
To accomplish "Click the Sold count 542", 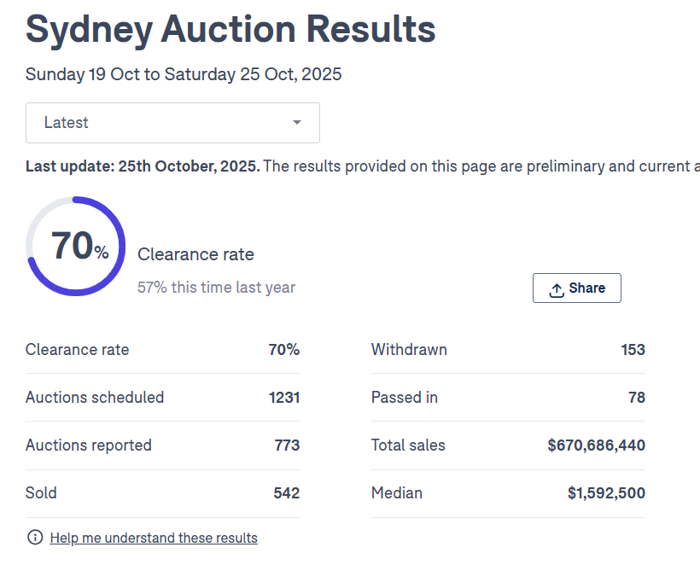I will click(286, 493).
